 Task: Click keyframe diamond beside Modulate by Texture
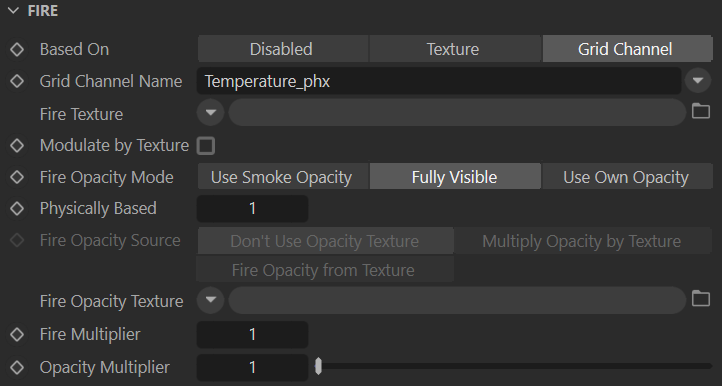[x=17, y=146]
